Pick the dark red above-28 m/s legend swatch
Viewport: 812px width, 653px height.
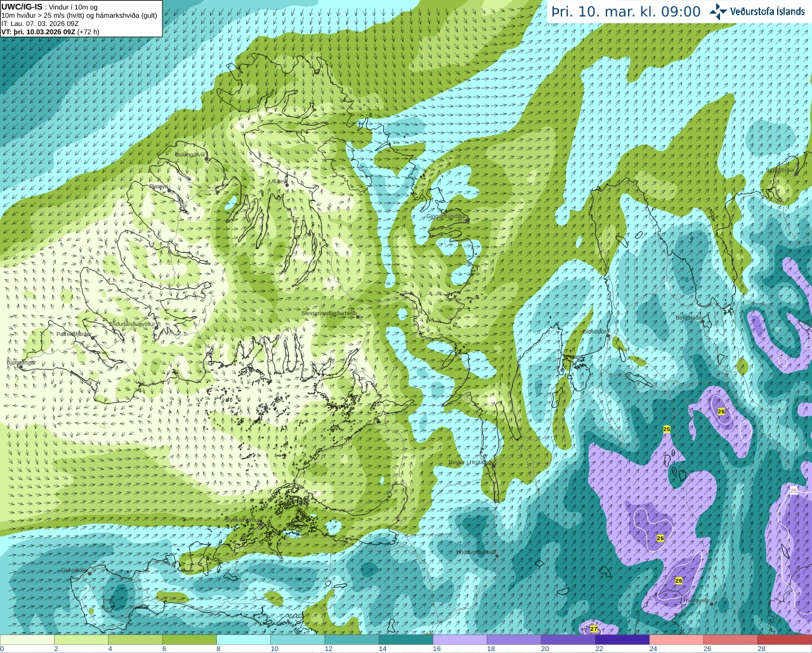(785, 640)
